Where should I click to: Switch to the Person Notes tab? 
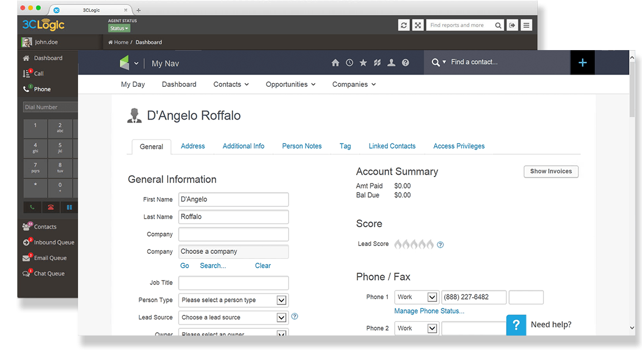coord(301,146)
